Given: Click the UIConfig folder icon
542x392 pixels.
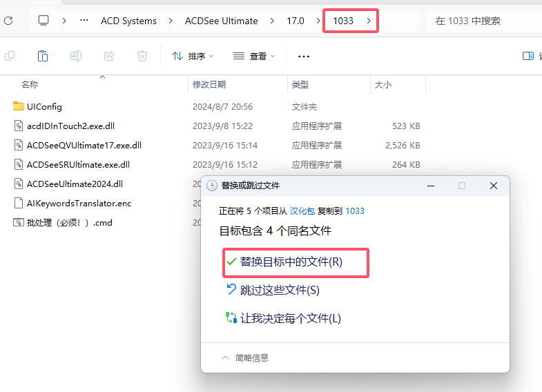Looking at the screenshot, I should point(19,106).
